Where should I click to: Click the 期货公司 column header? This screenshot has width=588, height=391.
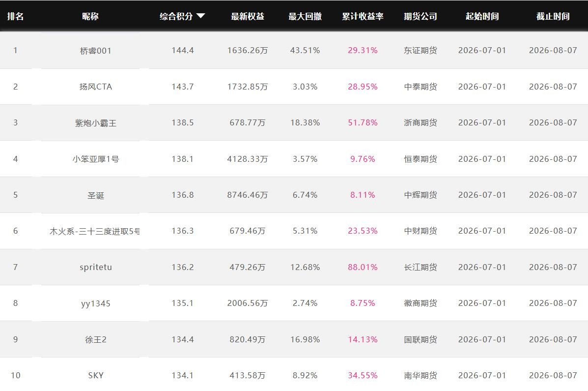(x=420, y=16)
